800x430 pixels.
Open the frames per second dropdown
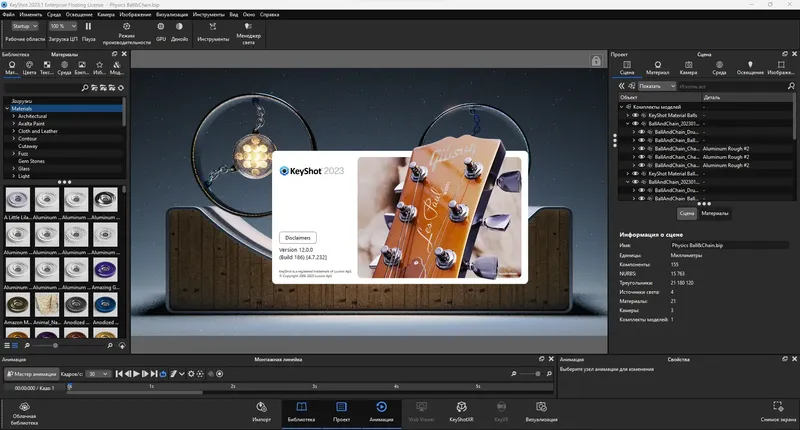click(98, 373)
